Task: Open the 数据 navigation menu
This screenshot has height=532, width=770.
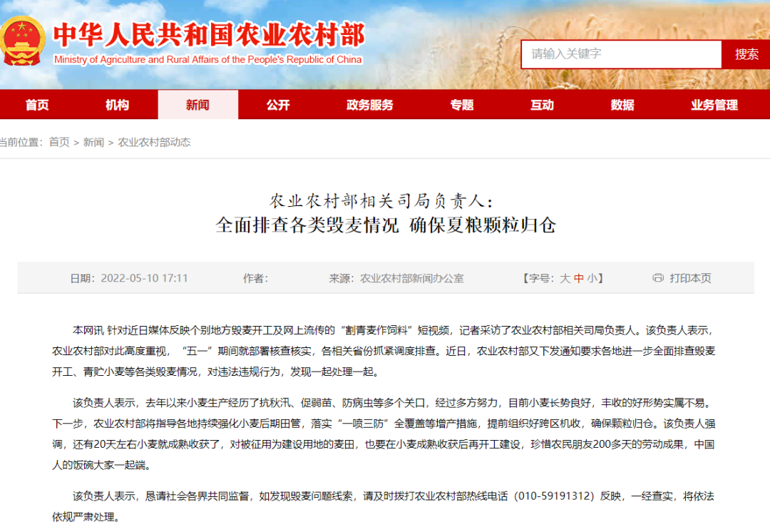Action: [x=622, y=104]
